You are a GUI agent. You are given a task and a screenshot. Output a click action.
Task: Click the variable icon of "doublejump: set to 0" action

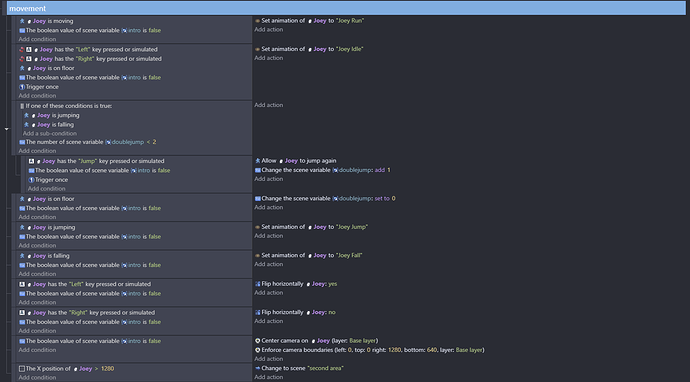coord(257,198)
